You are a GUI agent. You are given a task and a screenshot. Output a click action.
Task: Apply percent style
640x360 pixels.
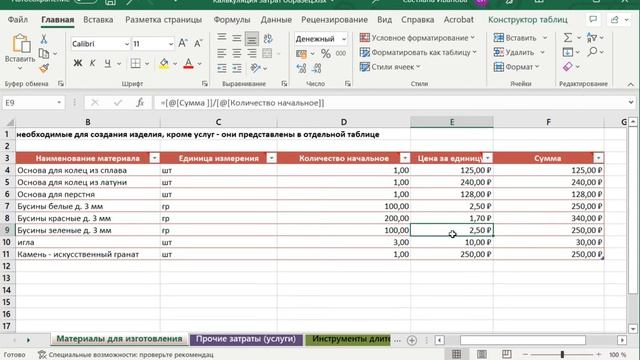pos(326,53)
